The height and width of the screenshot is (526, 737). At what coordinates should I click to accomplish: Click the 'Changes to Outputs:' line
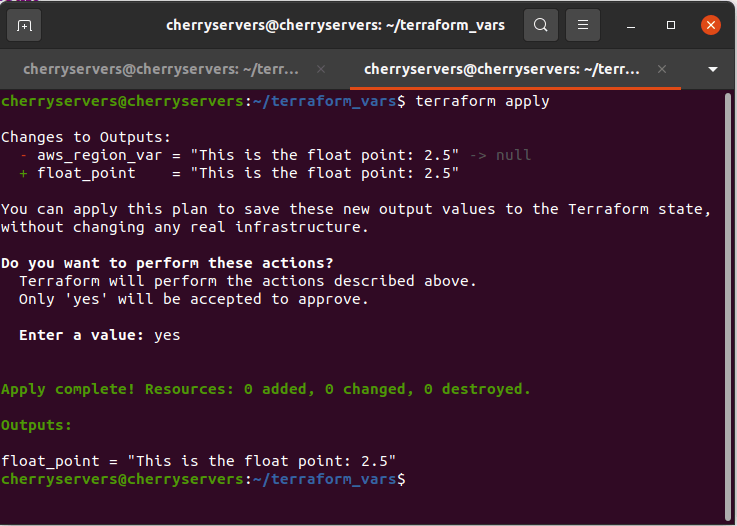coord(86,137)
